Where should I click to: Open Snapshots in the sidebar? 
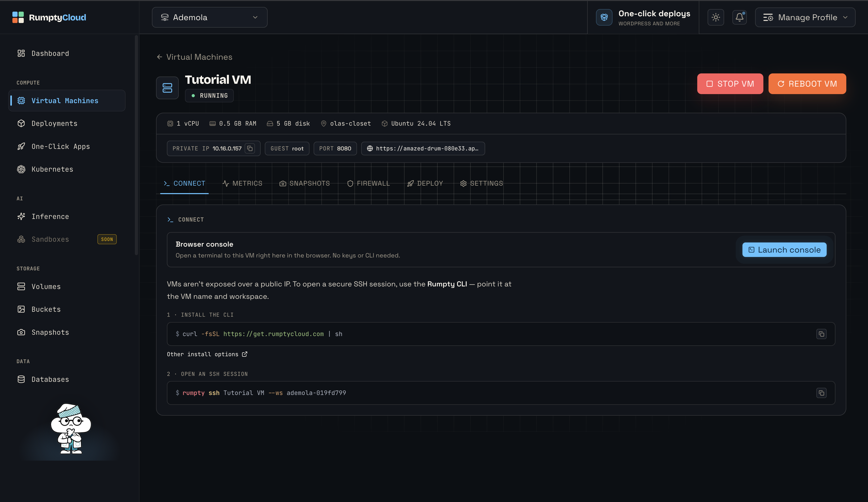coord(67,332)
